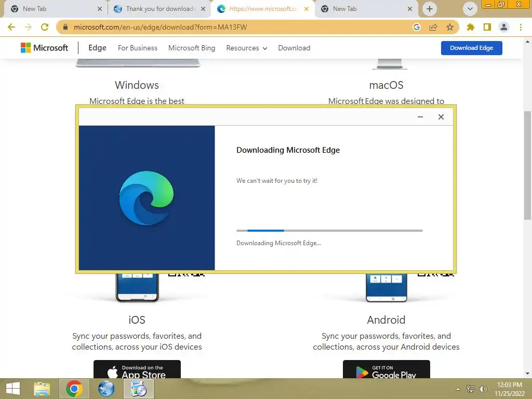
Task: Show hidden tray icons arrow
Action: point(458,389)
